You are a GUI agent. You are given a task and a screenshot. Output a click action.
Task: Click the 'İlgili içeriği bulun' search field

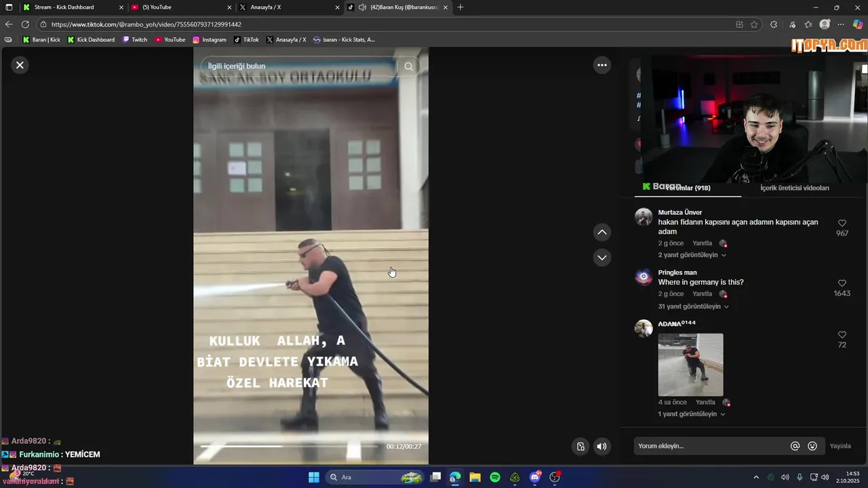click(x=298, y=66)
